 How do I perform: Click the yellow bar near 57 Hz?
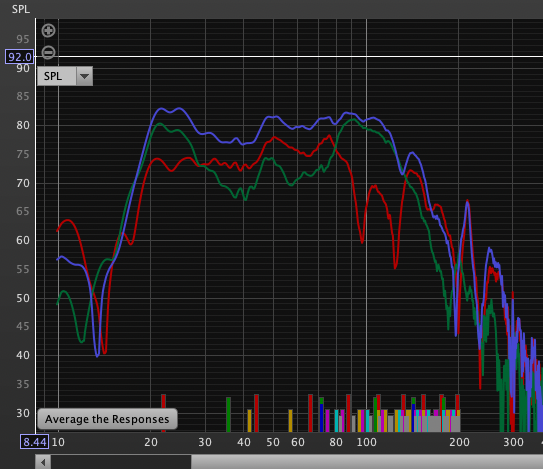[x=290, y=421]
